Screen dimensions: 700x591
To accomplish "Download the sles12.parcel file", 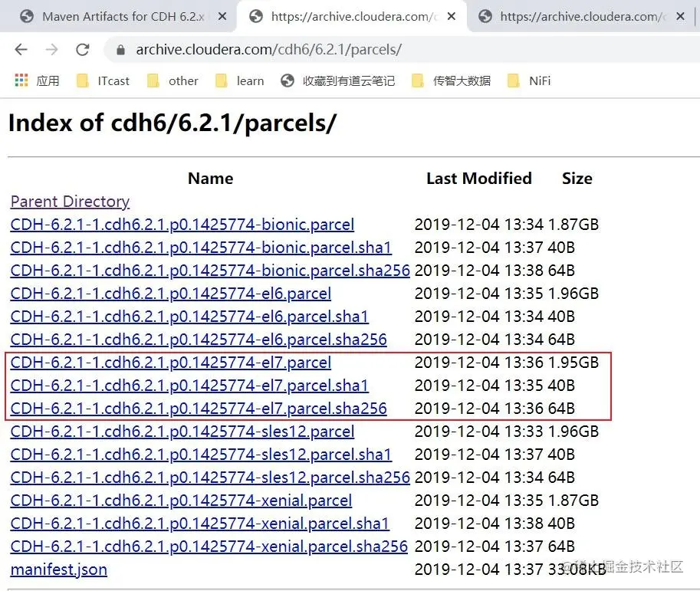I will tap(182, 432).
